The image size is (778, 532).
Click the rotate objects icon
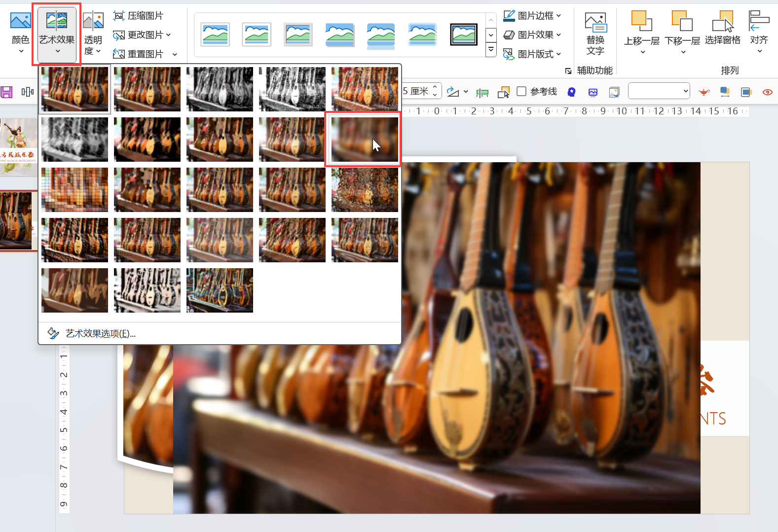pyautogui.click(x=452, y=92)
